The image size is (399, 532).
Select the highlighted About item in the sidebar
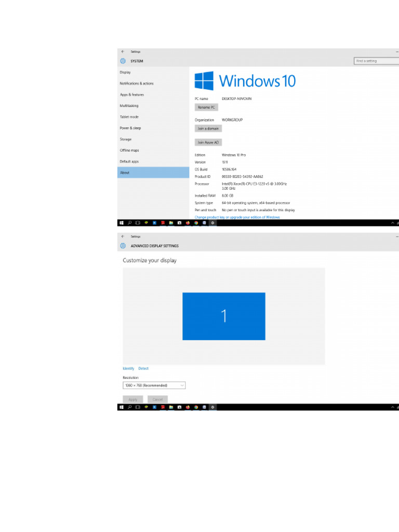pyautogui.click(x=153, y=172)
